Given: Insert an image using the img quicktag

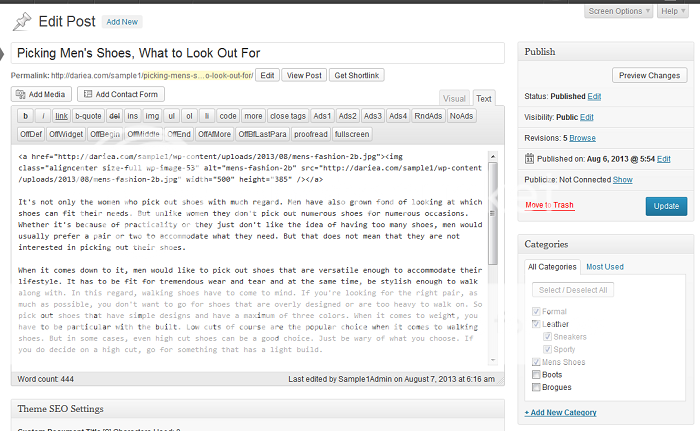Looking at the screenshot, I should (150, 116).
